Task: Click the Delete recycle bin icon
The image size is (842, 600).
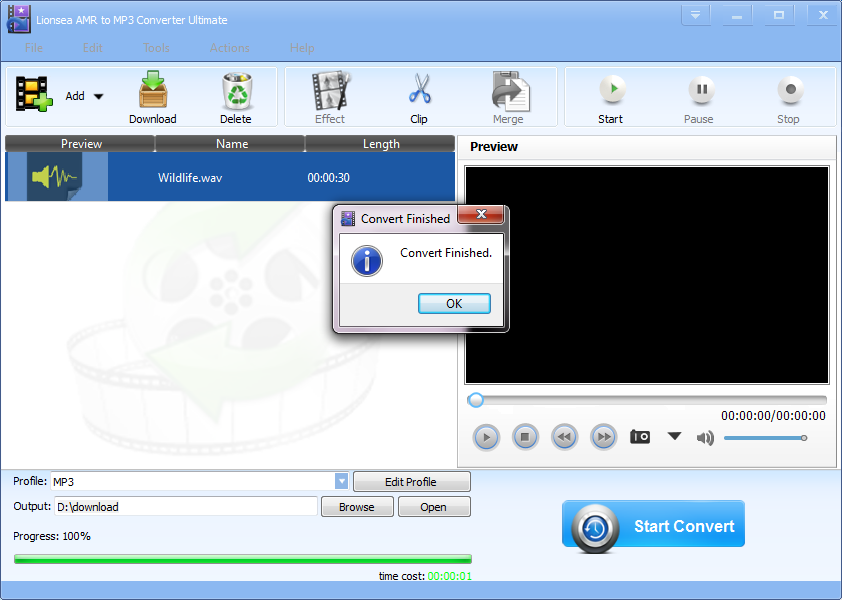Action: 237,91
